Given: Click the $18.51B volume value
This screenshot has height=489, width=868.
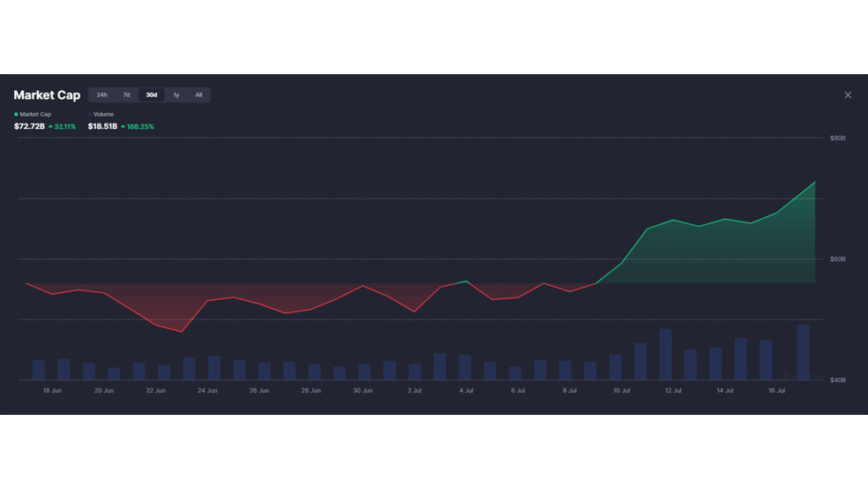Looking at the screenshot, I should pos(102,126).
